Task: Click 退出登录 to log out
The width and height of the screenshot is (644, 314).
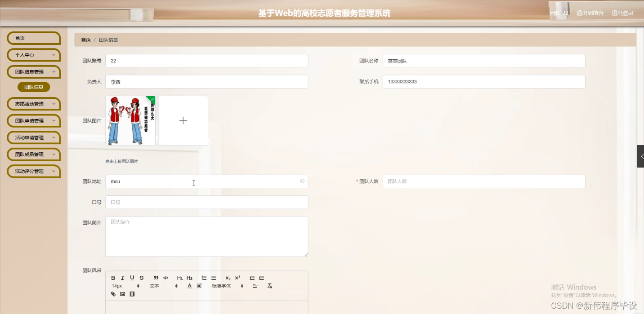Action: click(622, 13)
